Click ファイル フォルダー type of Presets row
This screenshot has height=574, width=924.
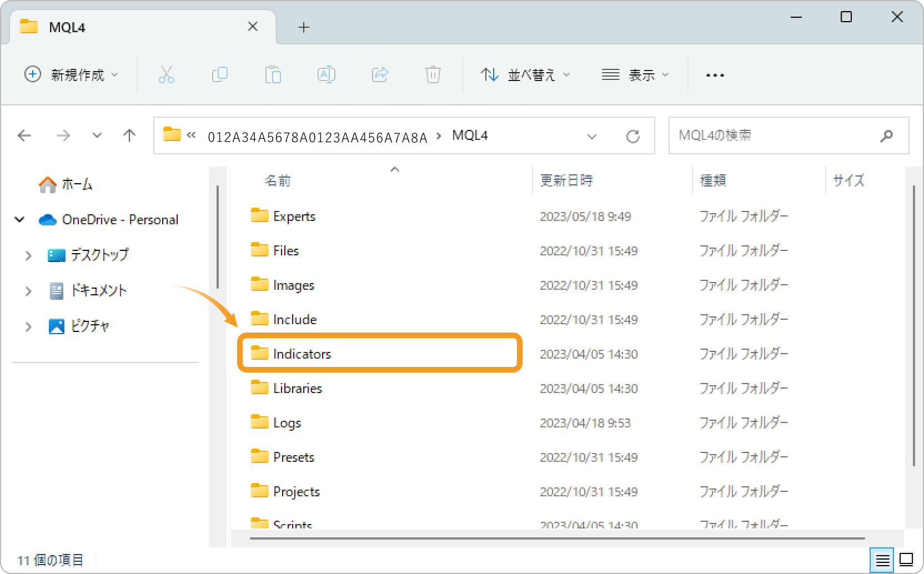[x=743, y=457]
